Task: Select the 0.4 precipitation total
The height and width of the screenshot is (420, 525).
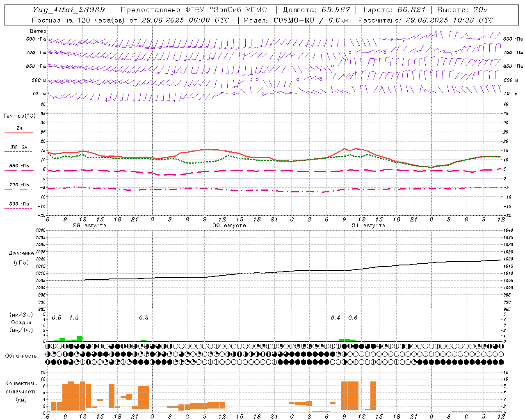Action: pos(336,318)
